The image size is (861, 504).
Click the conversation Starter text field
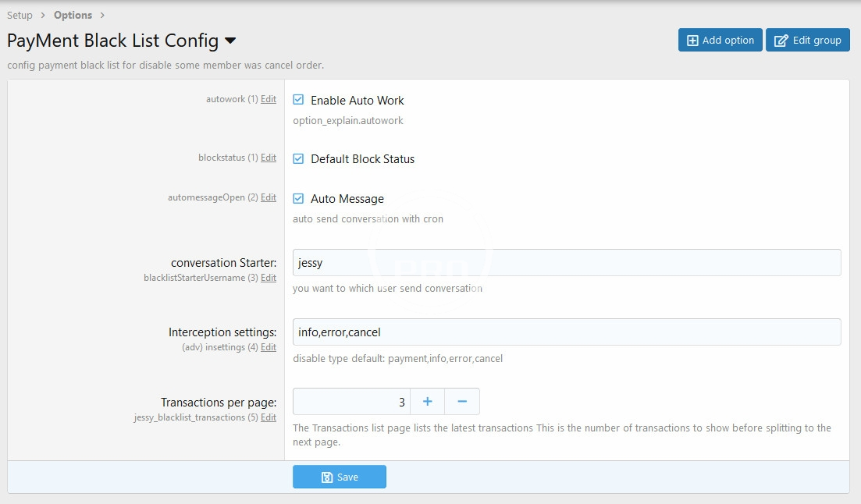(x=567, y=263)
